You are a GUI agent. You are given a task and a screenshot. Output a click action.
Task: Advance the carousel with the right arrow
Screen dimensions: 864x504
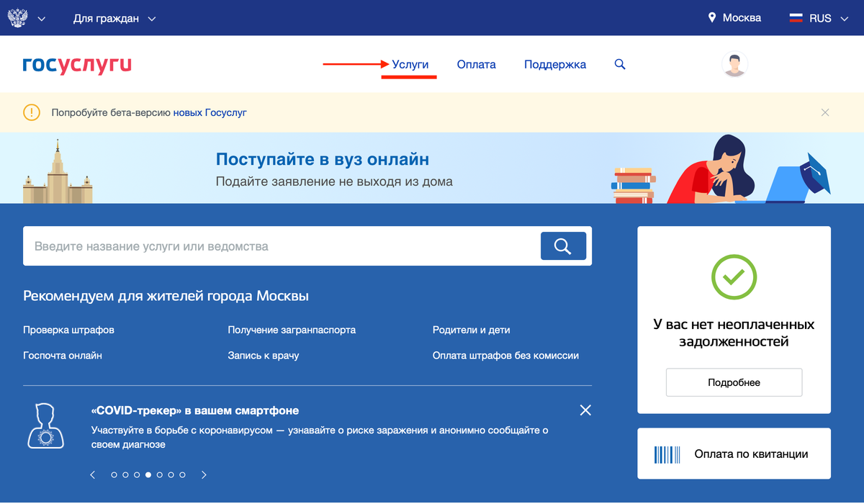(x=203, y=474)
